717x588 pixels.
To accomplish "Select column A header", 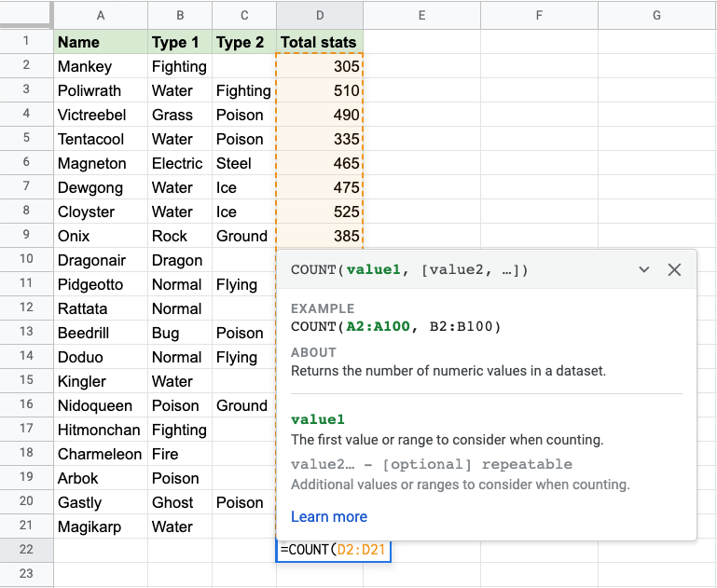I will coord(101,15).
